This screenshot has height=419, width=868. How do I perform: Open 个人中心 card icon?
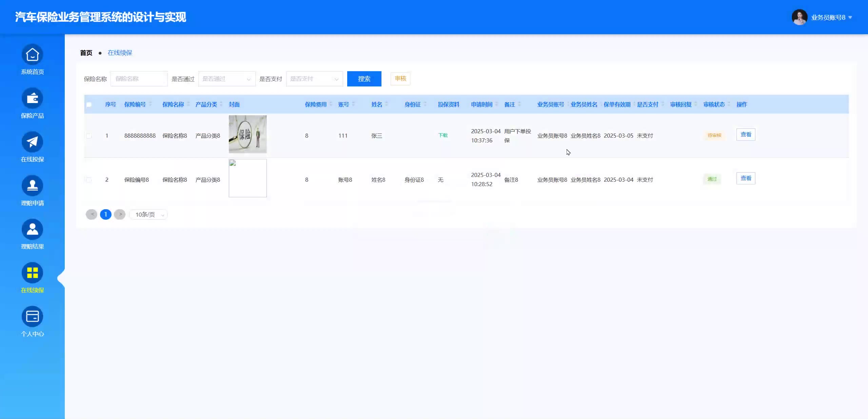coord(32,316)
